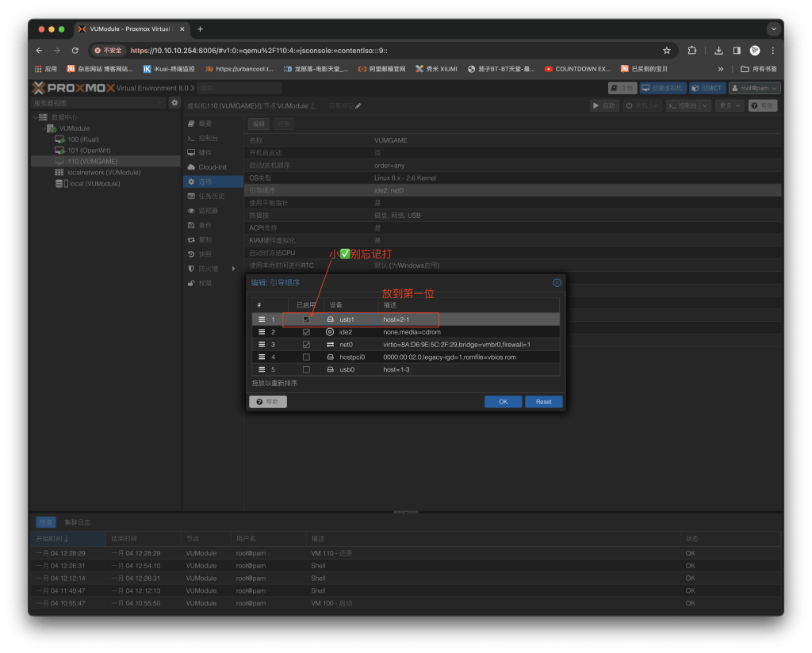Switch to the 集群日志 tab
The width and height of the screenshot is (812, 653).
(78, 522)
